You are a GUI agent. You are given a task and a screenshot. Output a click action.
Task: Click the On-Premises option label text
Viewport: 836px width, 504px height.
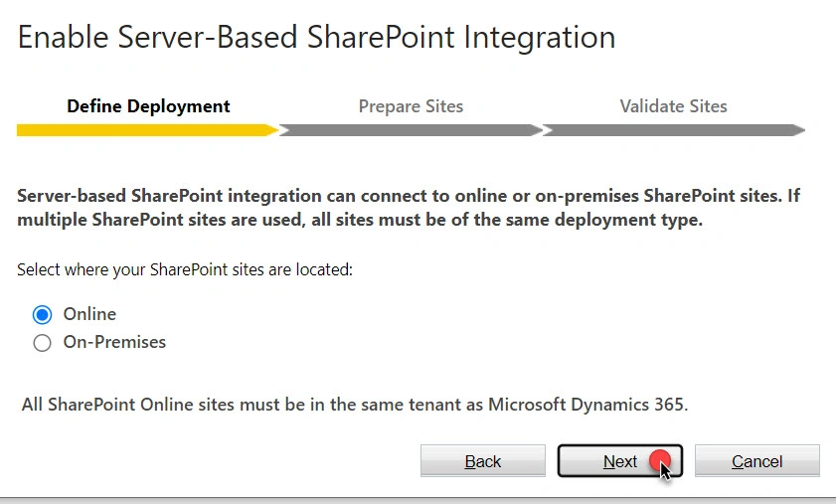coord(114,342)
